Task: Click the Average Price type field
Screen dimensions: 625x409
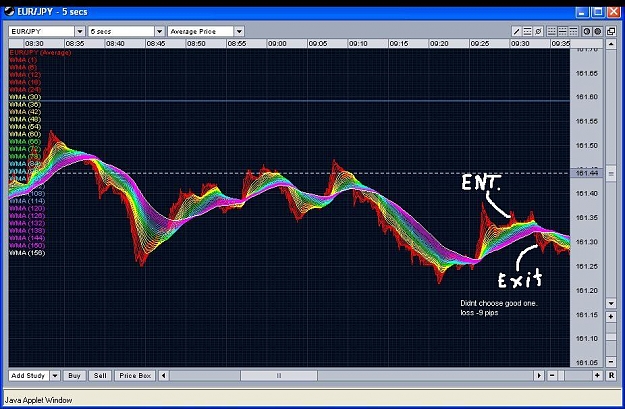Action: pos(201,31)
